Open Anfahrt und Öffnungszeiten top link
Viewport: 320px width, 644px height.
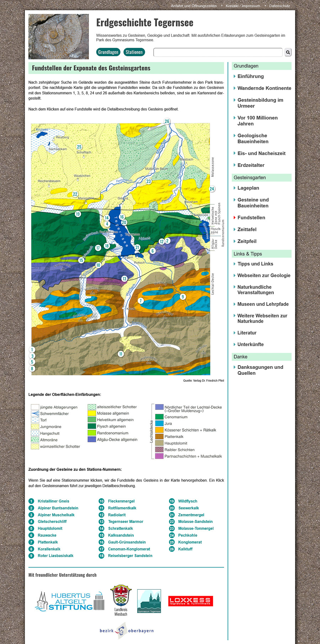(x=194, y=6)
